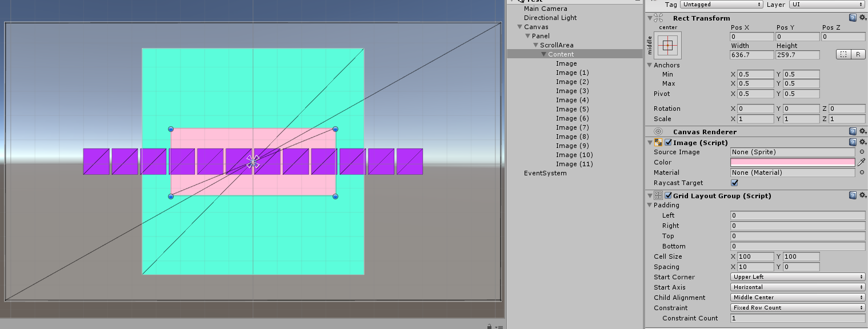Select Directional Light in the Hierarchy
The image size is (868, 329).
coord(550,18)
